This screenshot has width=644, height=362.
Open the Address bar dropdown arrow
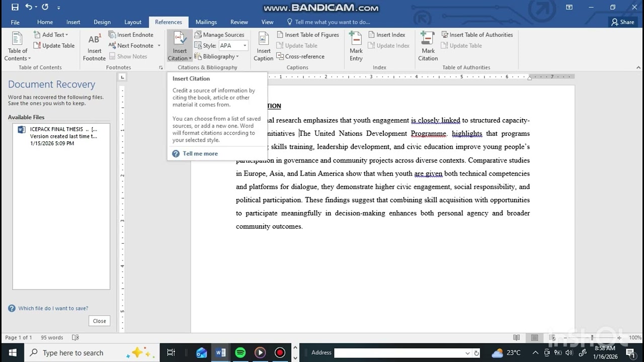[468, 353]
